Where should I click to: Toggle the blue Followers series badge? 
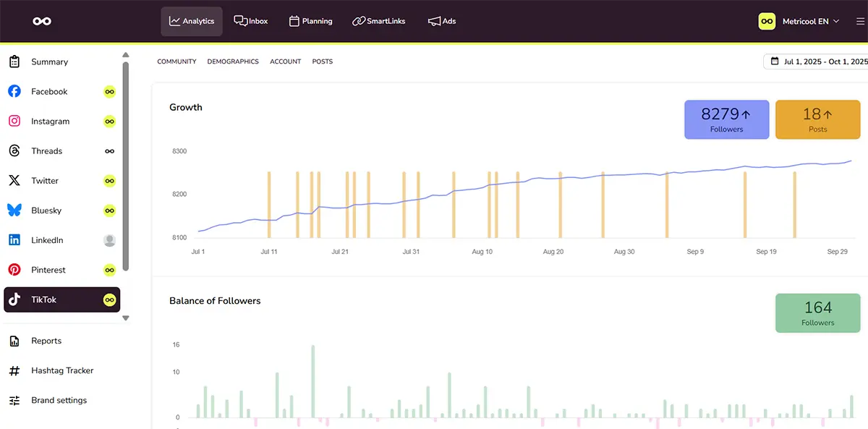click(x=726, y=119)
